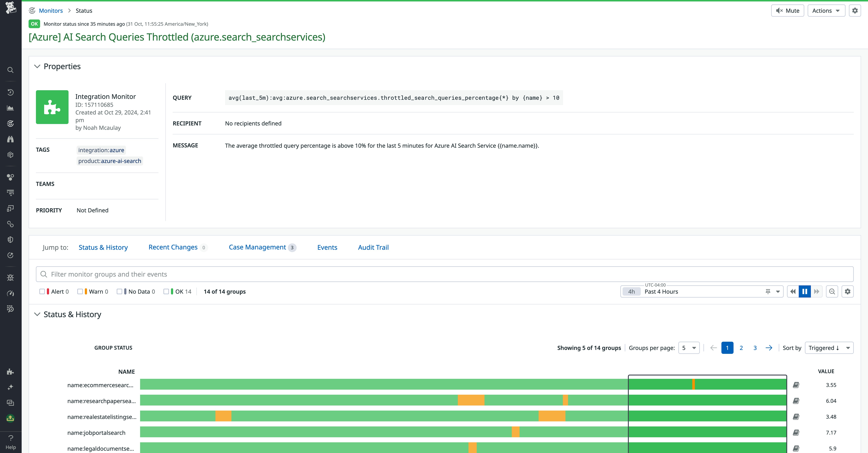
Task: Click the pin icon in the time range selector
Action: (x=769, y=291)
